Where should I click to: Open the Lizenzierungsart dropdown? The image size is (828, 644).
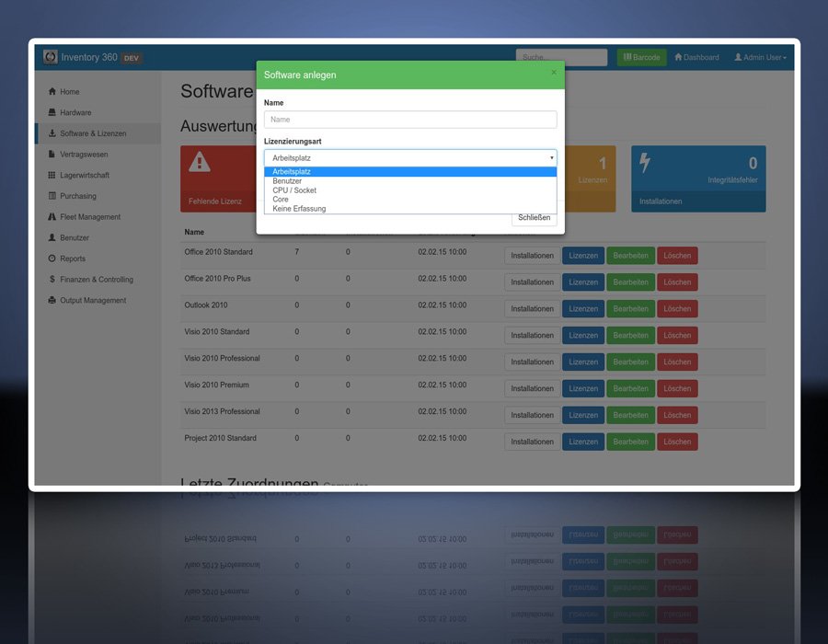click(410, 158)
